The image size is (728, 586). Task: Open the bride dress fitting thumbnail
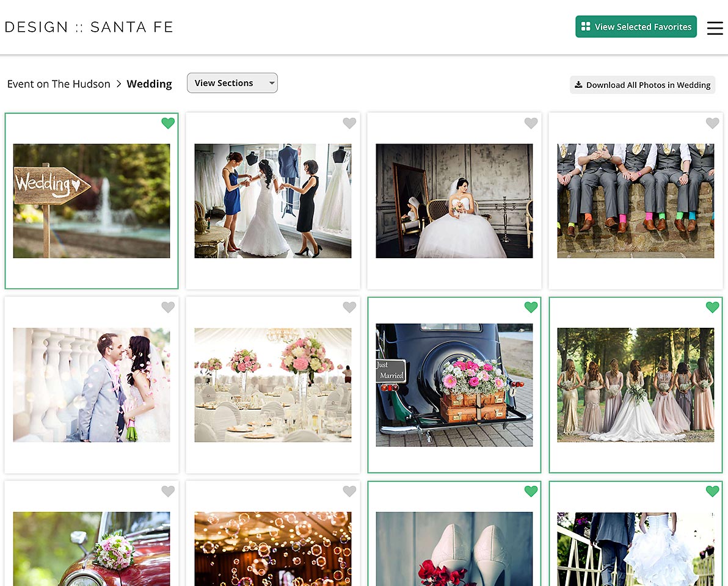273,201
